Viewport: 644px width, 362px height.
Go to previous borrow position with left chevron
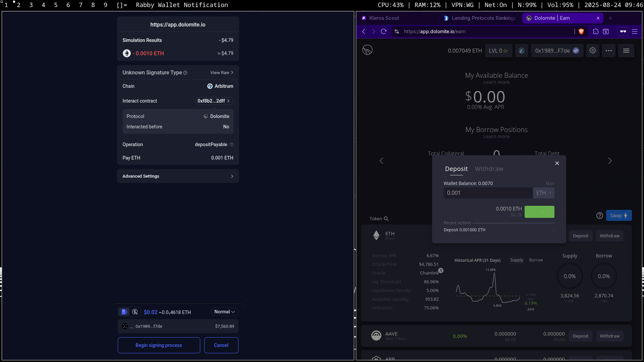point(381,161)
